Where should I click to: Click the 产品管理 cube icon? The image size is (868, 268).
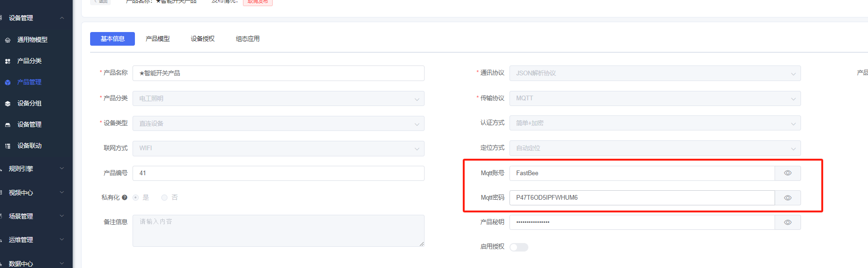[x=8, y=82]
